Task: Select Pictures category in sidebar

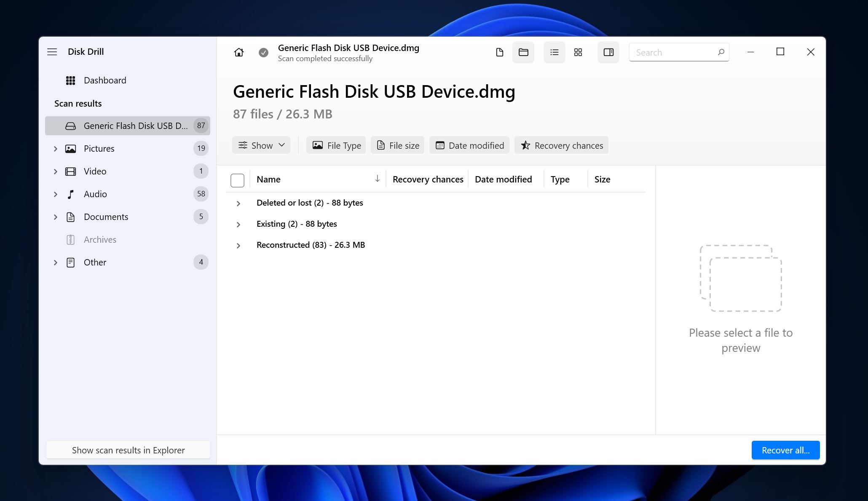Action: pyautogui.click(x=99, y=148)
